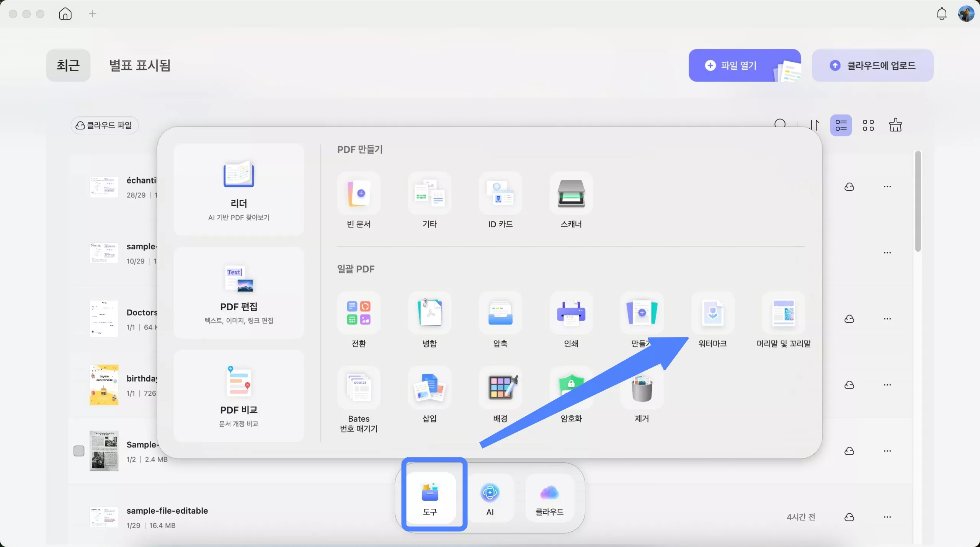
Task: Click the vertical file list scrollbar
Action: pos(918,201)
